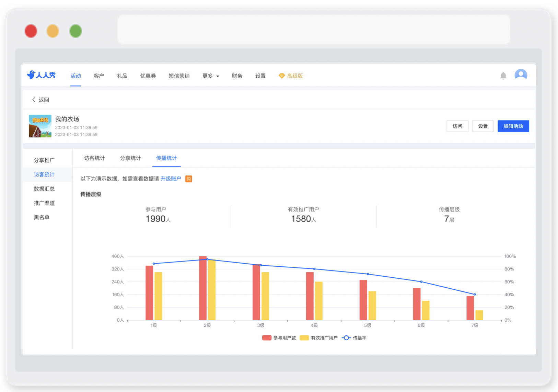Viewport: 558px width, 392px height.
Task: Toggle the 传播率 line legend marker
Action: click(x=346, y=338)
